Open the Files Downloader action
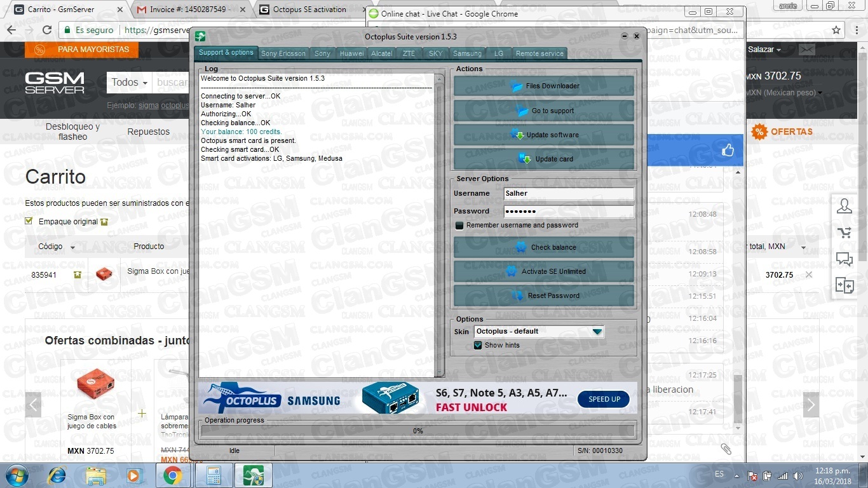 [544, 86]
